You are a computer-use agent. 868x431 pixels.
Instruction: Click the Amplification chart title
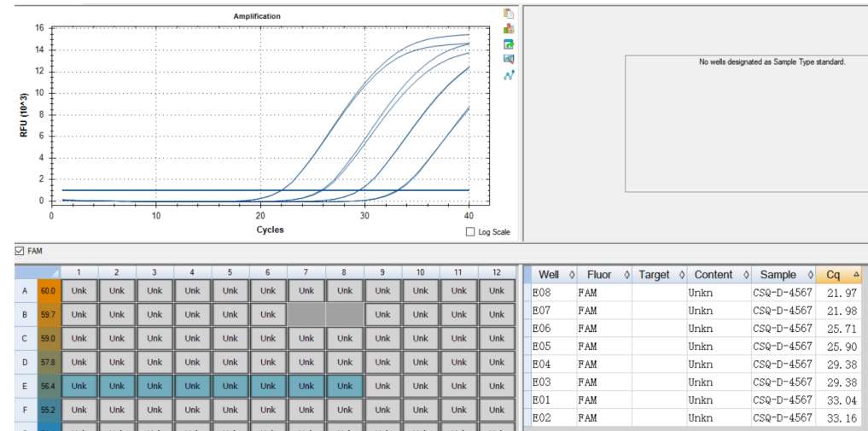coord(257,16)
